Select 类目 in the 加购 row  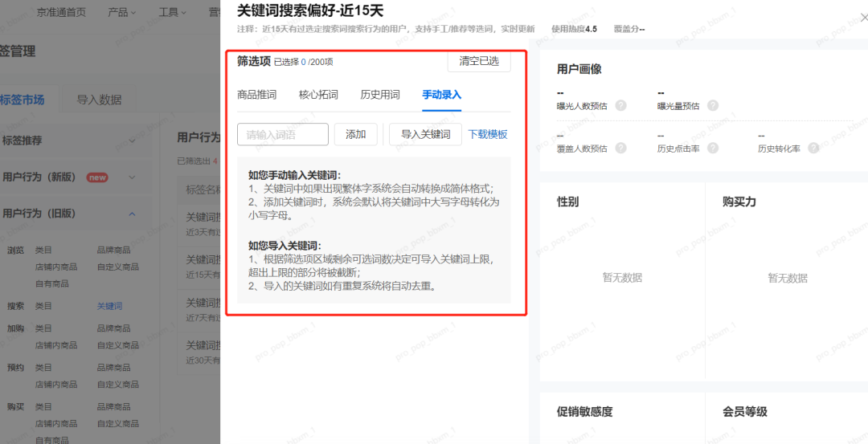43,328
